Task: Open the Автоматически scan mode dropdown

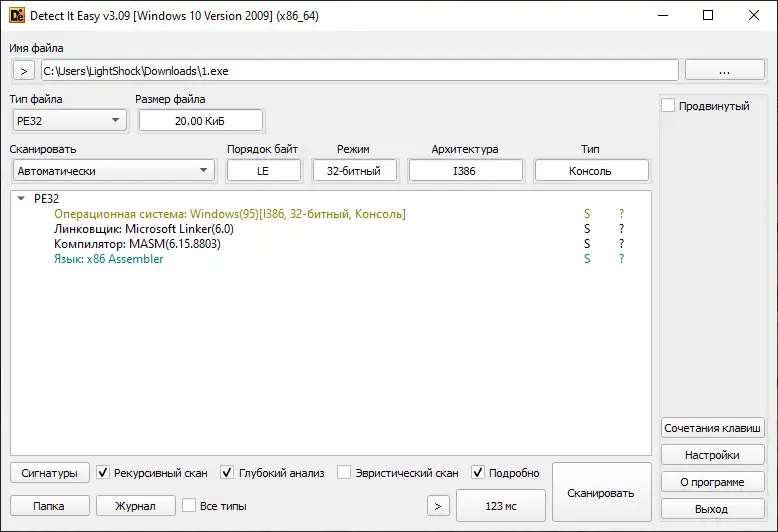Action: 113,171
